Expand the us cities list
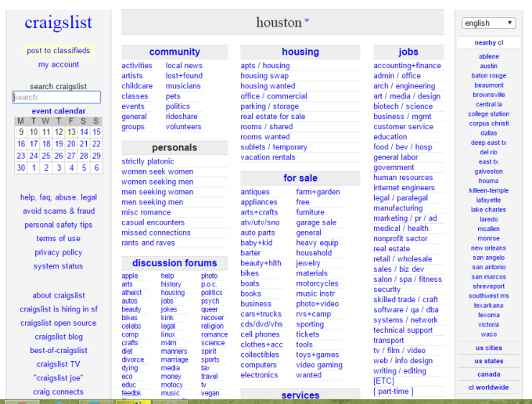This screenshot has width=532, height=404. click(x=488, y=348)
